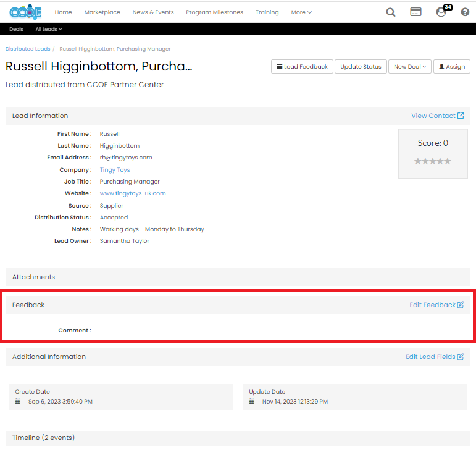
Task: Open the Tingy Toys company link
Action: (x=115, y=169)
